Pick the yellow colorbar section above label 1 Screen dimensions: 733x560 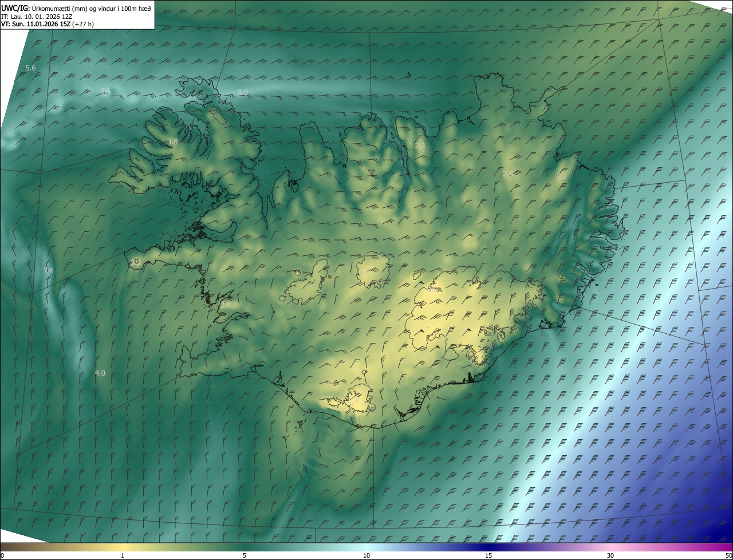pyautogui.click(x=123, y=547)
